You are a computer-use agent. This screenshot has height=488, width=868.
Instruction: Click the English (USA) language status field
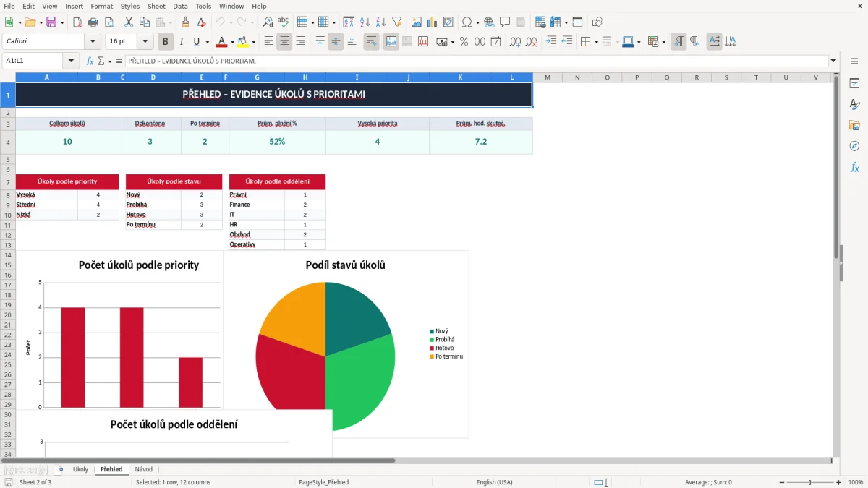tap(494, 482)
